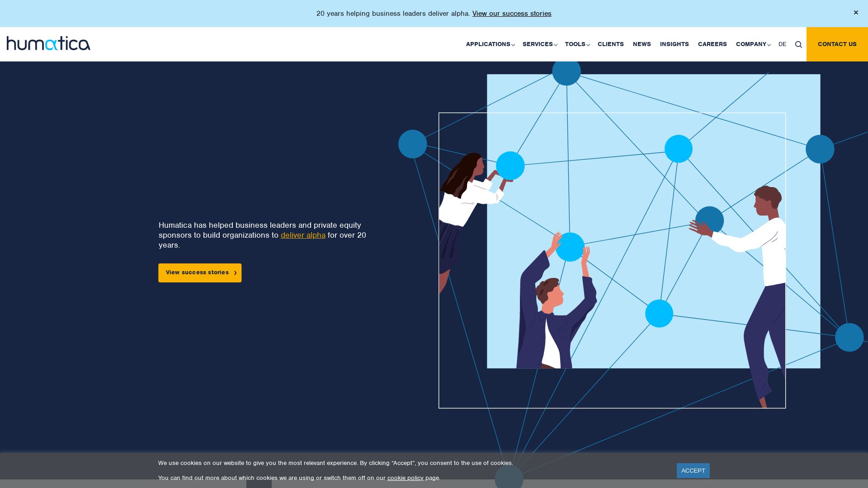
Task: Follow the 'View our success stories' banner link
Action: pos(512,14)
